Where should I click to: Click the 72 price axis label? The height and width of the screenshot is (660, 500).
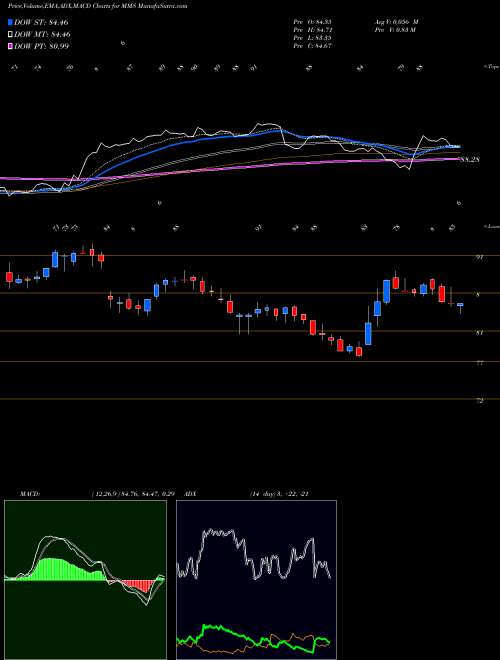(x=479, y=401)
